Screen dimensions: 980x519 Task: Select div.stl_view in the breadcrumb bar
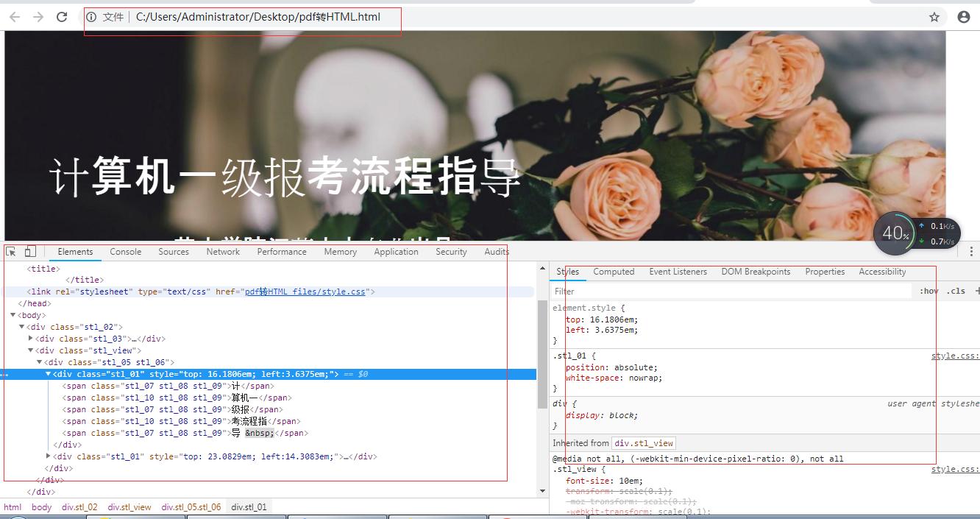click(130, 506)
